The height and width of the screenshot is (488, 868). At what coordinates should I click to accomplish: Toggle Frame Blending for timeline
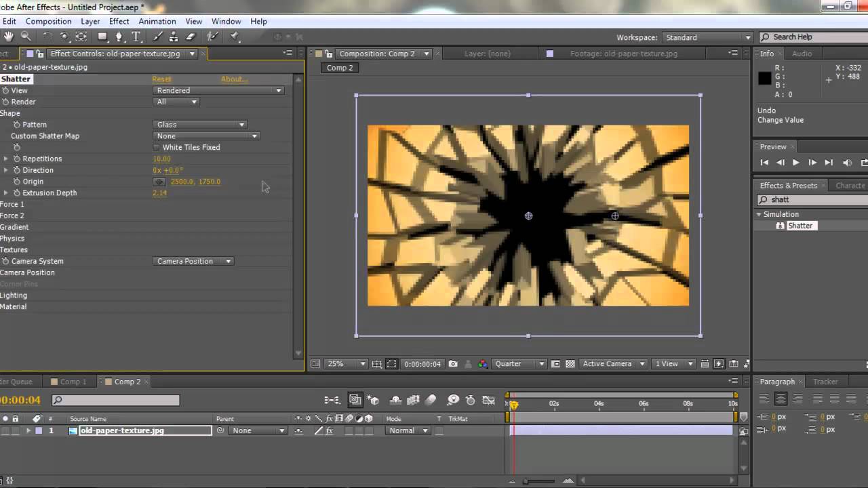(414, 401)
